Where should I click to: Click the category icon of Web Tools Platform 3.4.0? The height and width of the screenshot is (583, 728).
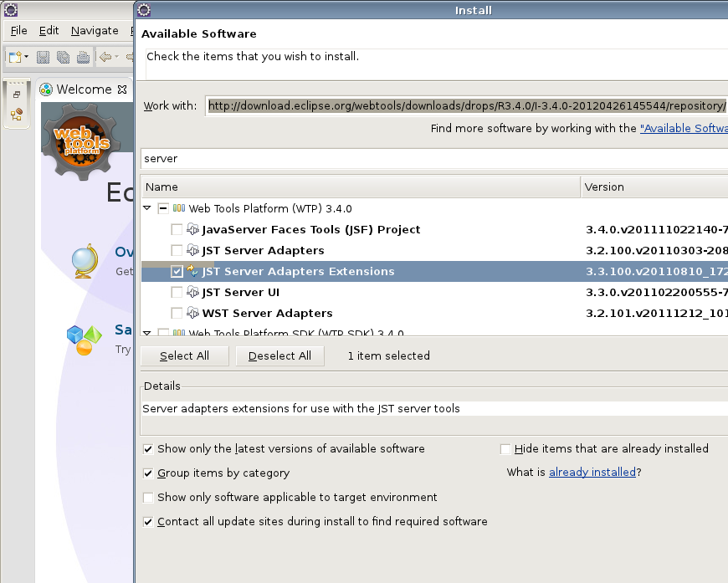point(179,208)
